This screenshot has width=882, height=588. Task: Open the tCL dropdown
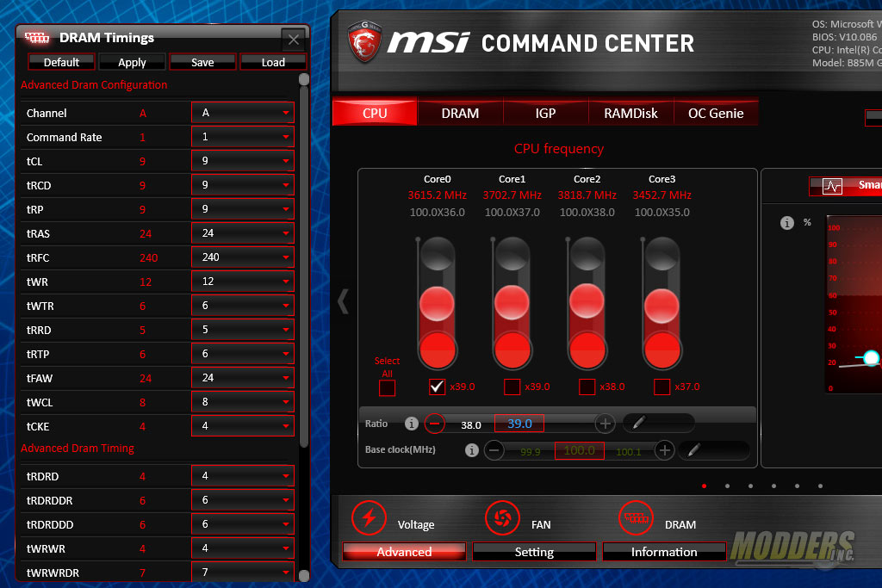coord(242,161)
